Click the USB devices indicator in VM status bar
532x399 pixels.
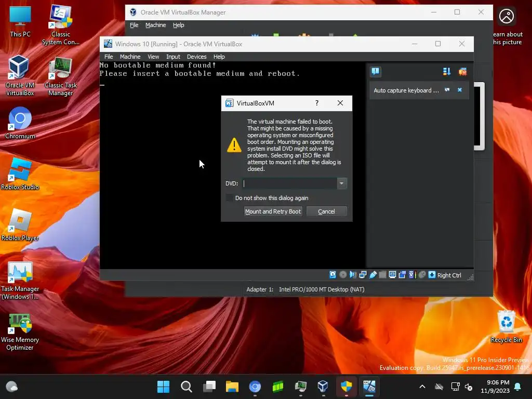click(x=373, y=275)
